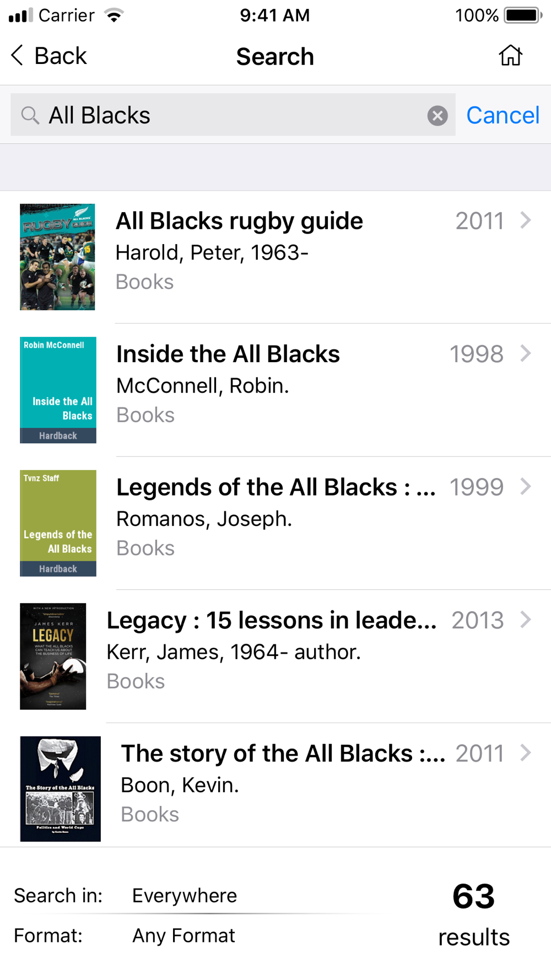
Task: Tap the home icon
Action: point(510,56)
